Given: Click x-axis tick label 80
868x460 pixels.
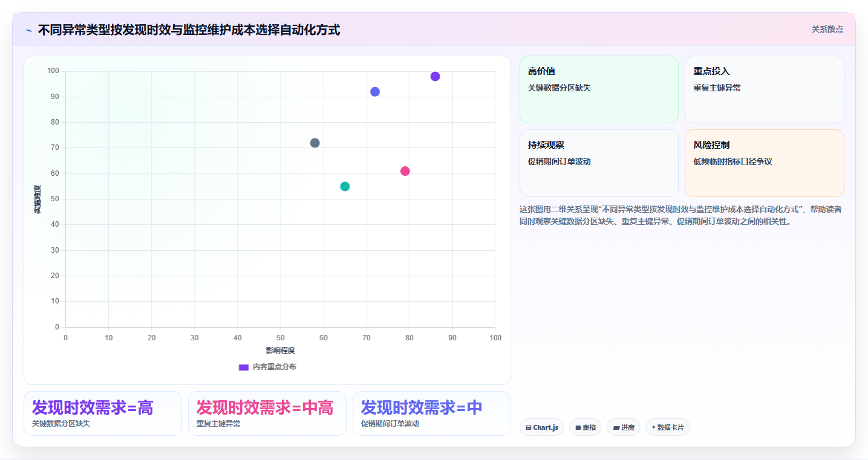Looking at the screenshot, I should [x=410, y=337].
